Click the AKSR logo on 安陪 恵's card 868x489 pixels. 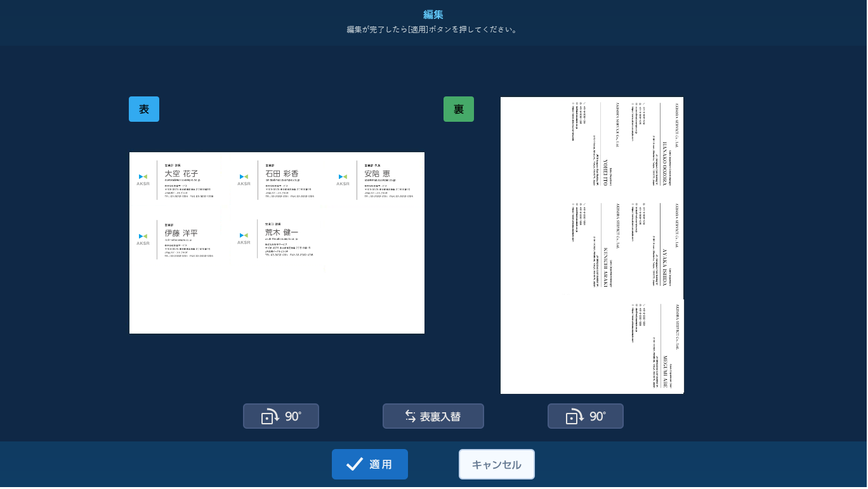343,179
